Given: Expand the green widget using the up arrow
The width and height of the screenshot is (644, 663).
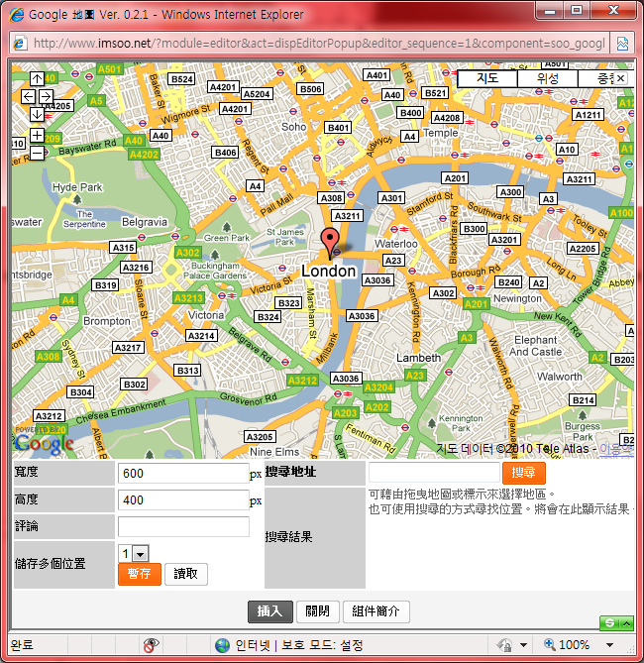Looking at the screenshot, I should [627, 623].
